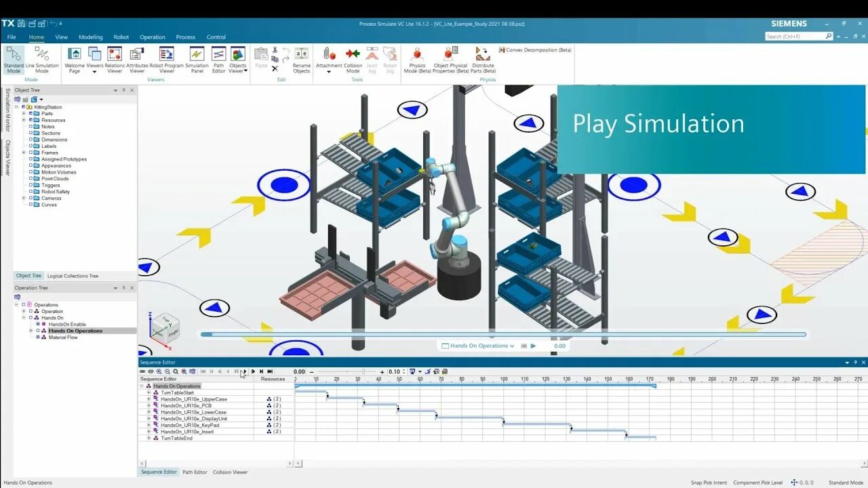This screenshot has height=488, width=868.
Task: Toggle the Point Clouds checkbox
Action: [x=31, y=179]
